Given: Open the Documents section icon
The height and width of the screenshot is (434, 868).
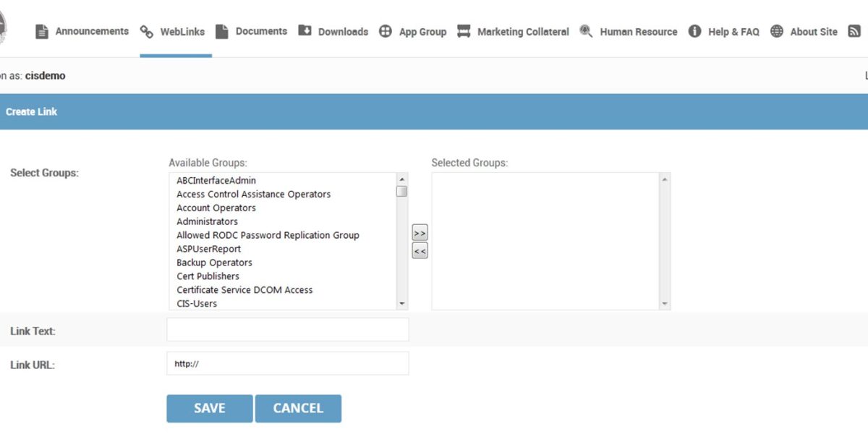Looking at the screenshot, I should tap(222, 30).
